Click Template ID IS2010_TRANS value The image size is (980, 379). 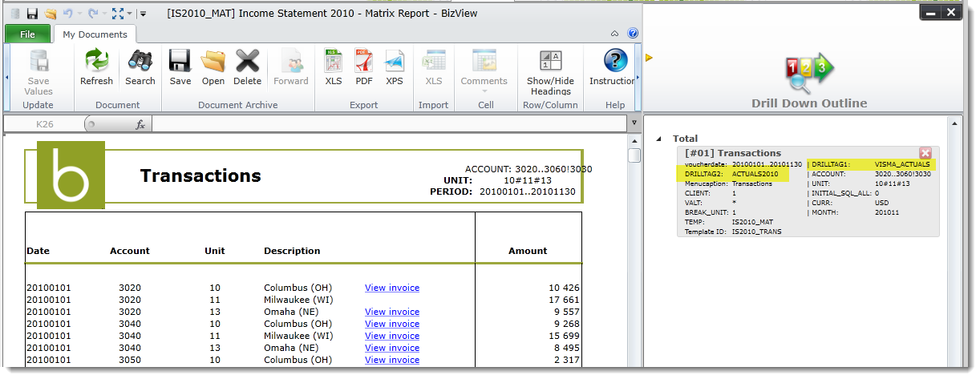(756, 232)
